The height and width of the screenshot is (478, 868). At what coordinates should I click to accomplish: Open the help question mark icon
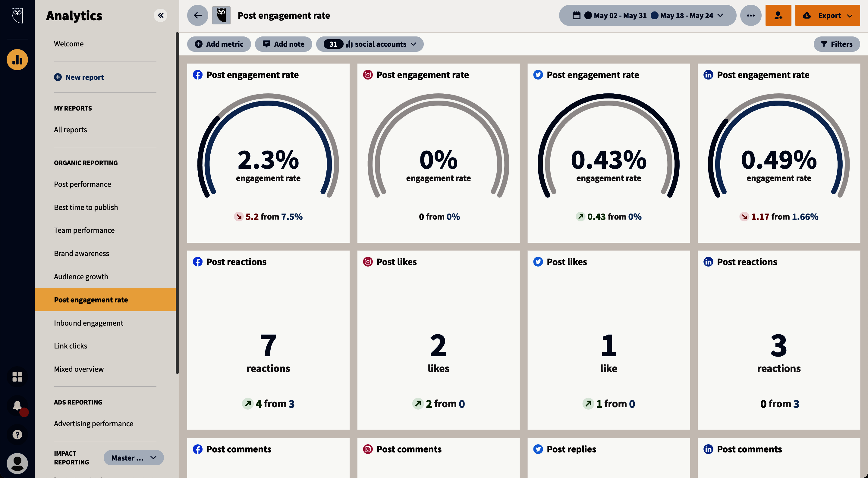[x=17, y=435]
